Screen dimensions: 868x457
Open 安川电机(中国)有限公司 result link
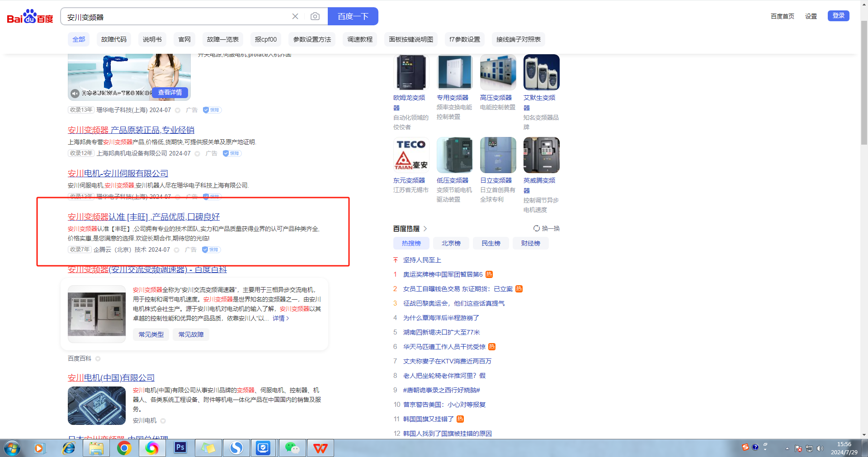111,378
